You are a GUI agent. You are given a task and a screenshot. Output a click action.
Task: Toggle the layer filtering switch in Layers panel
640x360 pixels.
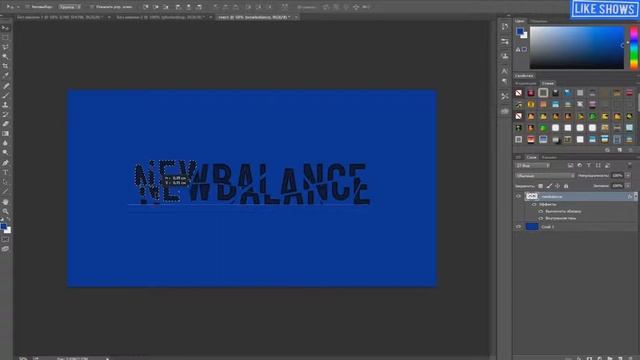pyautogui.click(x=630, y=165)
